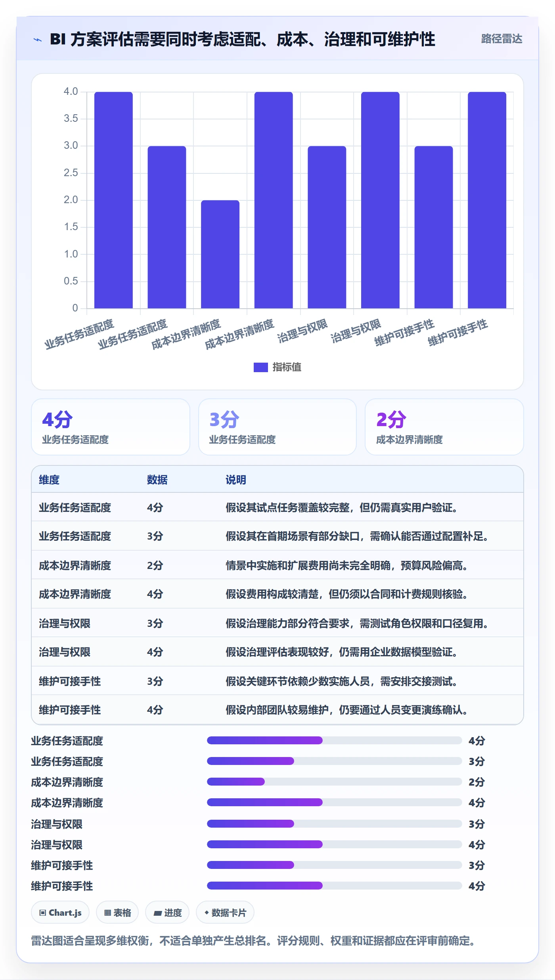Click the 数据卡片 tag chip
The width and height of the screenshot is (555, 980).
[x=225, y=913]
